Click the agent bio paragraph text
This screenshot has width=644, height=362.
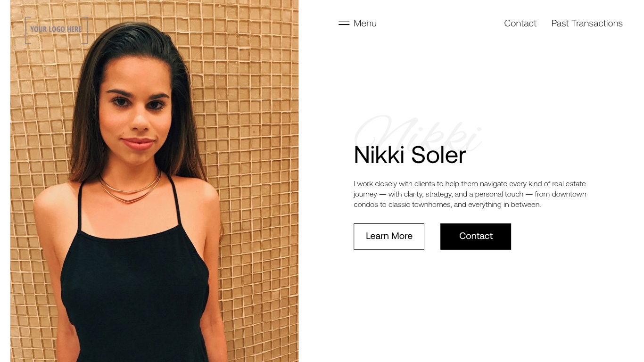[470, 194]
